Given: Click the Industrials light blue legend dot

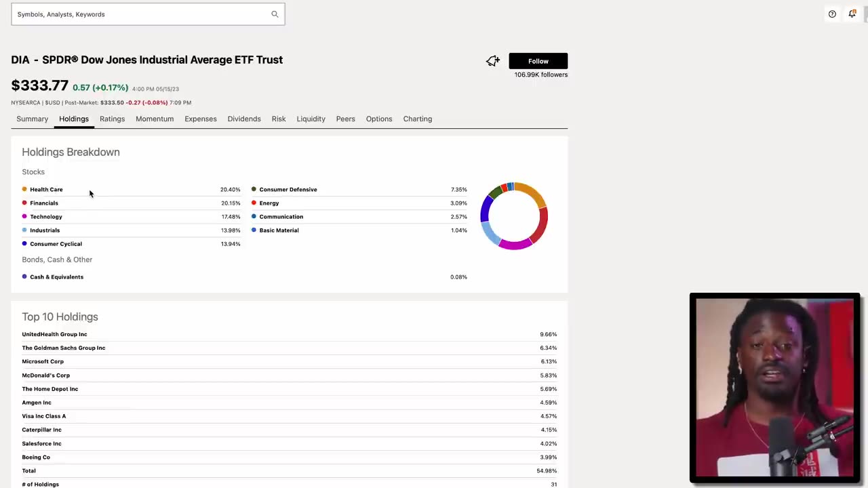Looking at the screenshot, I should pyautogui.click(x=24, y=230).
